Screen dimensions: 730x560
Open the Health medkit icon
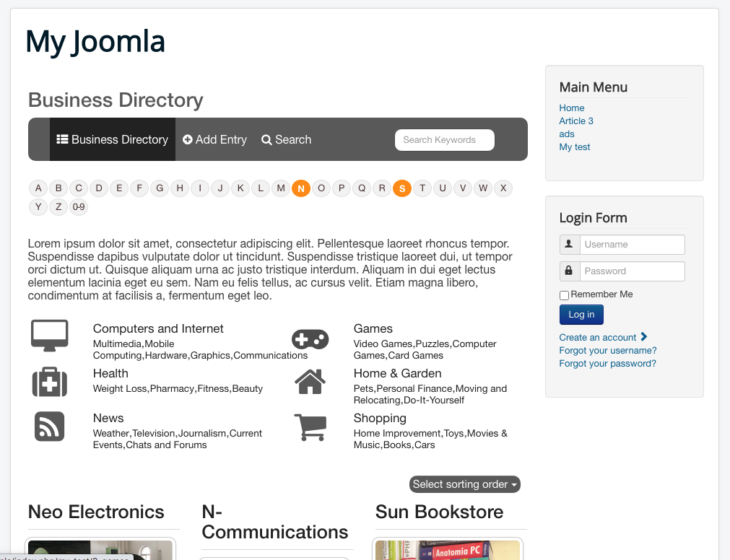tap(49, 382)
